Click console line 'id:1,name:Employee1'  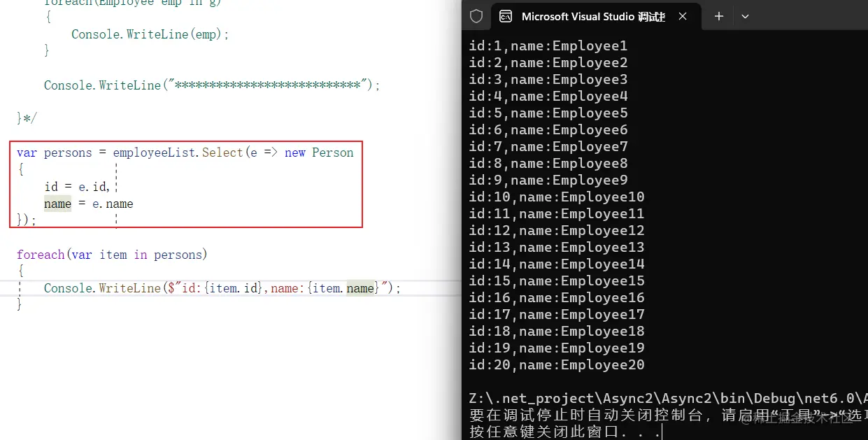pos(548,46)
